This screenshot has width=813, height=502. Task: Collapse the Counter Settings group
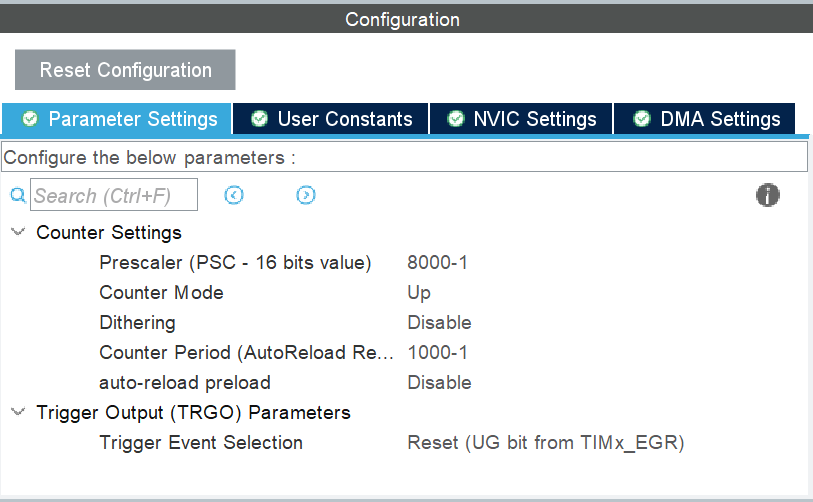[x=17, y=233]
